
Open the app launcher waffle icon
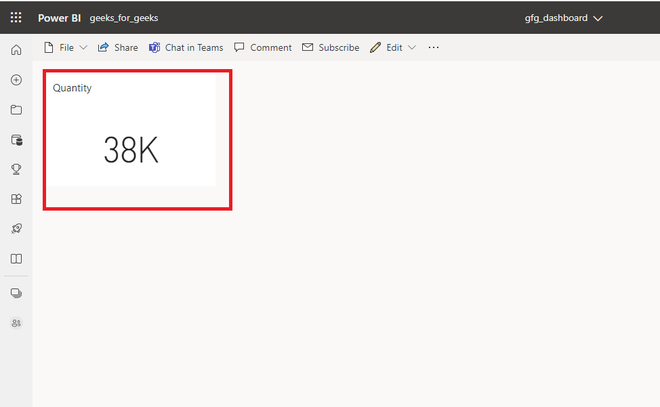point(16,17)
